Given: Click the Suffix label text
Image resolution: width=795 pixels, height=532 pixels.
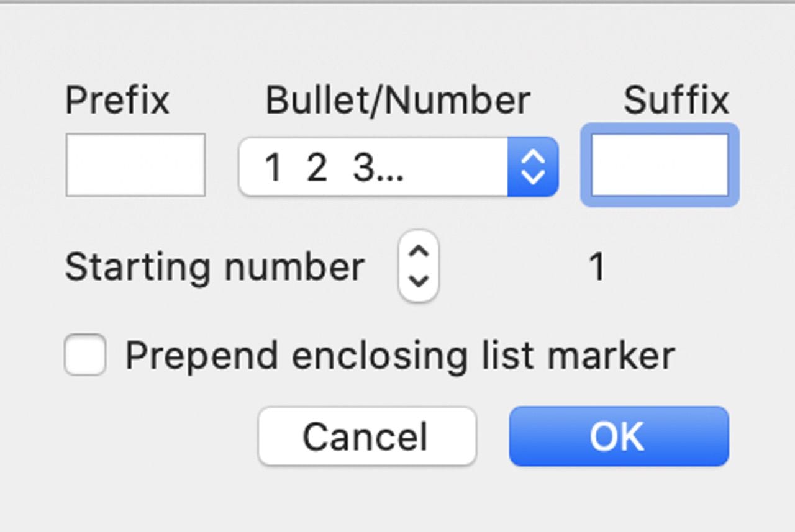Looking at the screenshot, I should click(x=676, y=101).
